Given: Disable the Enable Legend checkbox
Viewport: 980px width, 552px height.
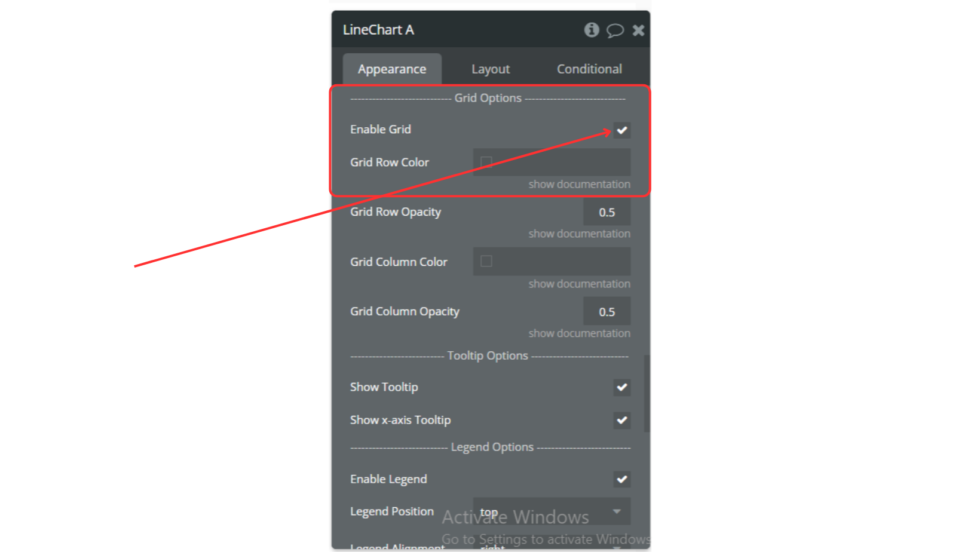Looking at the screenshot, I should pos(622,479).
